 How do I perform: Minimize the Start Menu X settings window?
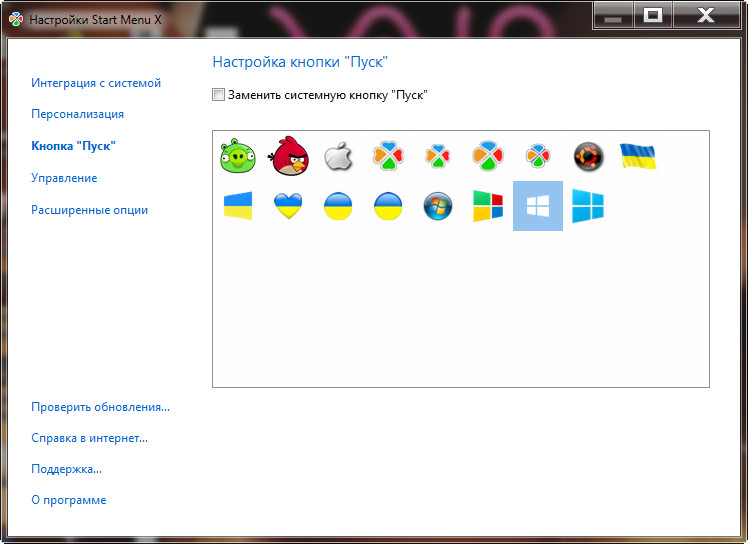click(613, 16)
